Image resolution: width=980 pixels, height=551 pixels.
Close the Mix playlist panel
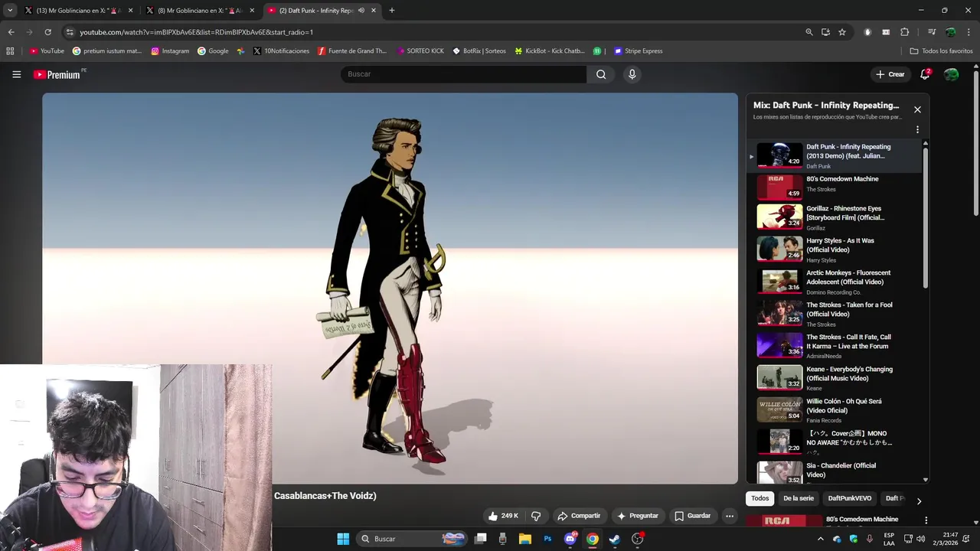[x=917, y=109]
